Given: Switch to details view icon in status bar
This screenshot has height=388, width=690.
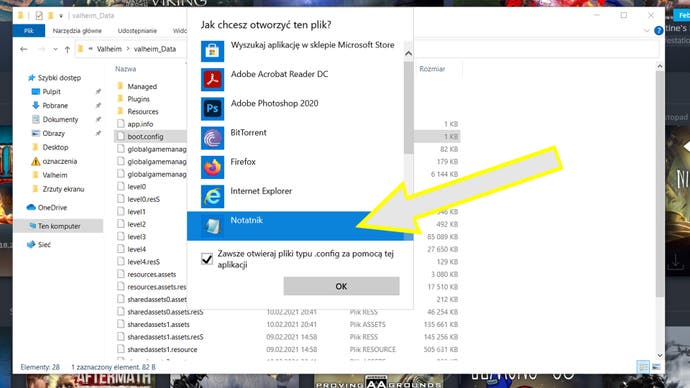Looking at the screenshot, I should tap(643, 366).
